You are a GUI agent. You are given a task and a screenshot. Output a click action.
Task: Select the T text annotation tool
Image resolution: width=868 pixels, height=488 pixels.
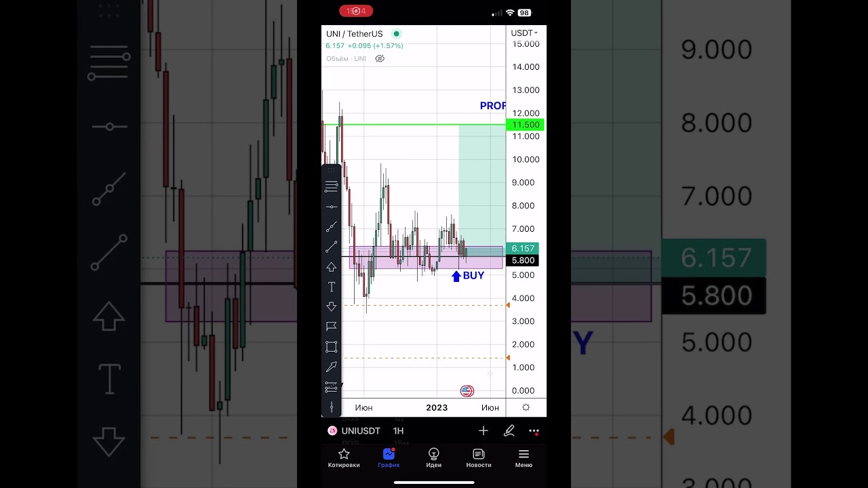(x=331, y=287)
